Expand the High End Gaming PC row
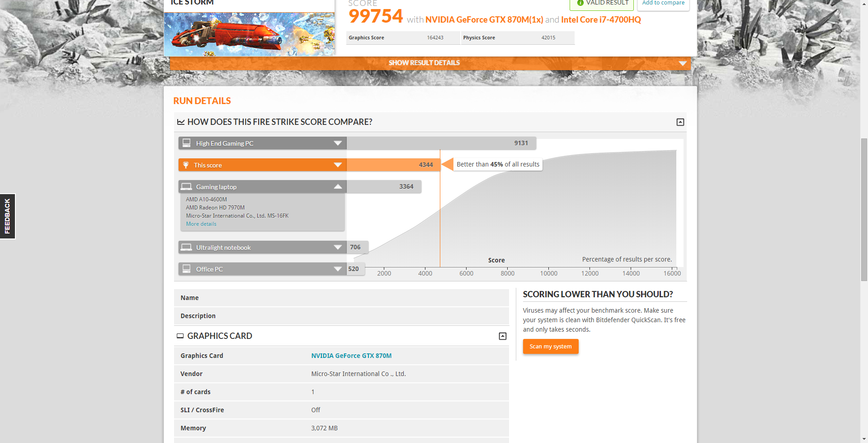Image resolution: width=868 pixels, height=443 pixels. (263, 143)
